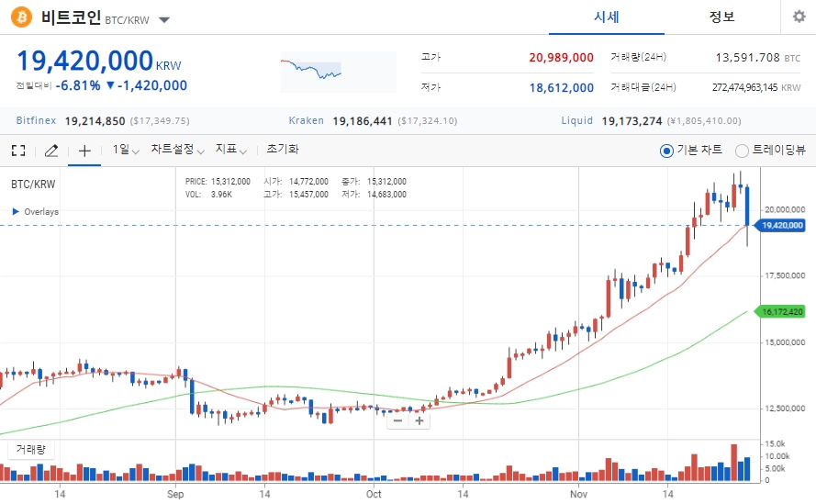816x504 pixels.
Task: Toggle fullscreen chart icon
Action: pyautogui.click(x=18, y=151)
